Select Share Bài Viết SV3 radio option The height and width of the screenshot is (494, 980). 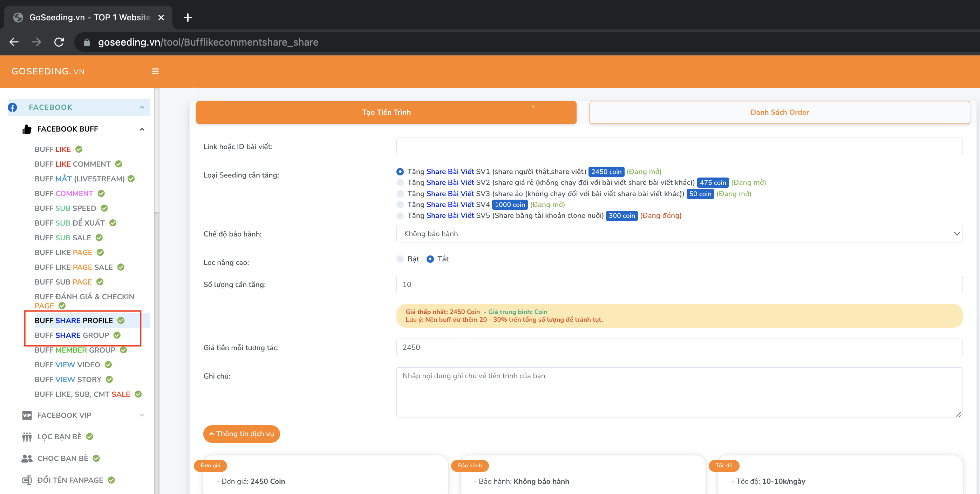400,194
